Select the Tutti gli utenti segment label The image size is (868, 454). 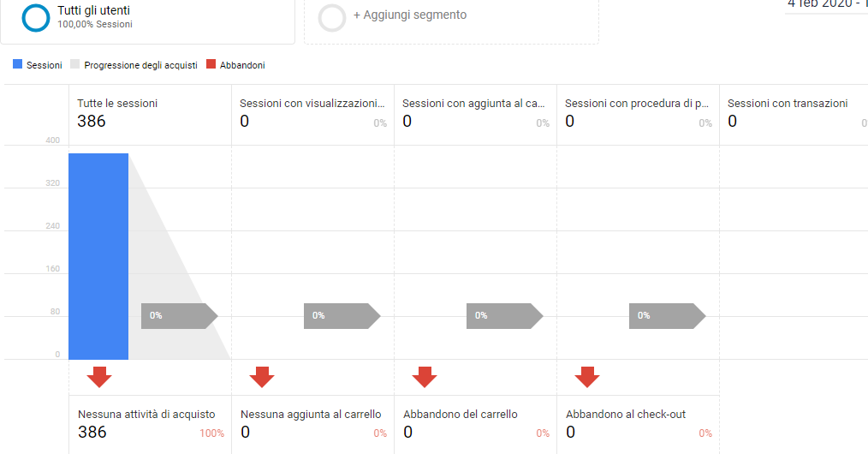pyautogui.click(x=94, y=11)
